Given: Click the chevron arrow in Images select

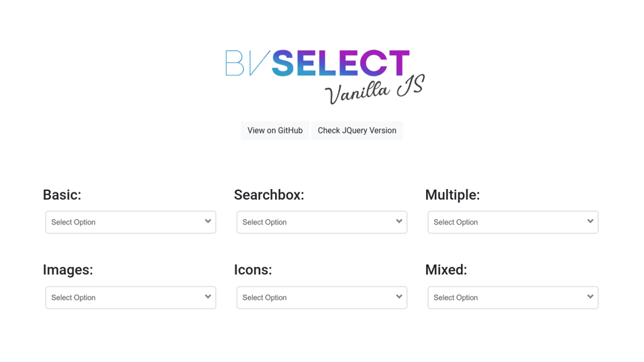Looking at the screenshot, I should coord(208,296).
